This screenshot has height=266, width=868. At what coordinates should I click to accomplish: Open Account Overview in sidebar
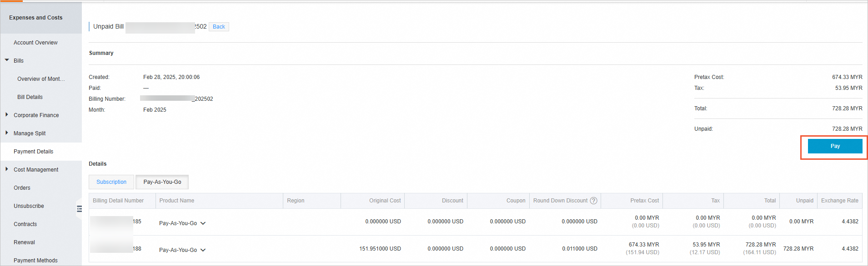coord(35,43)
